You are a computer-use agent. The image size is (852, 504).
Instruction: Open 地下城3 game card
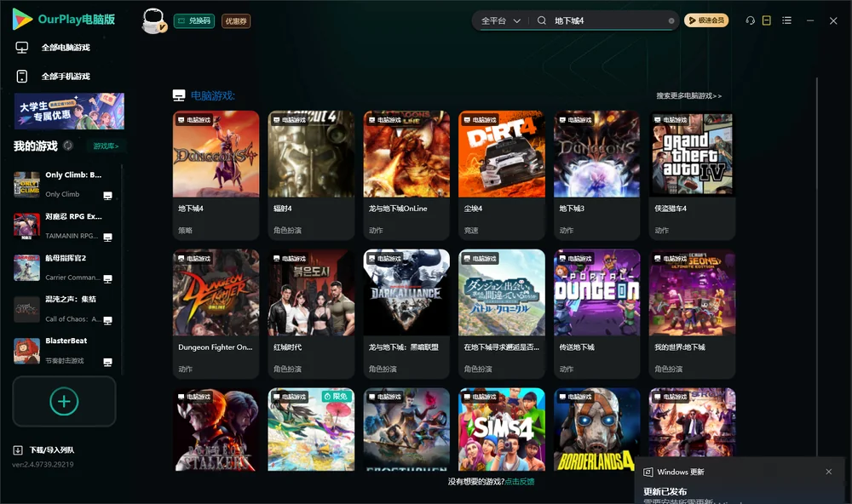pos(596,175)
